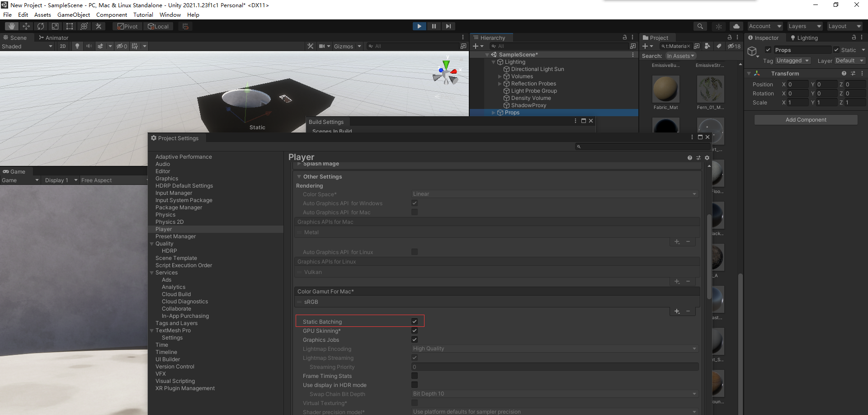
Task: Toggle Props object active checkbox
Action: point(768,50)
